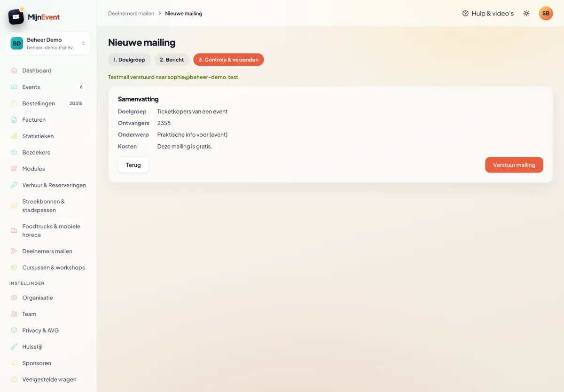Expand the Beheer Demo organisation switcher

point(48,43)
